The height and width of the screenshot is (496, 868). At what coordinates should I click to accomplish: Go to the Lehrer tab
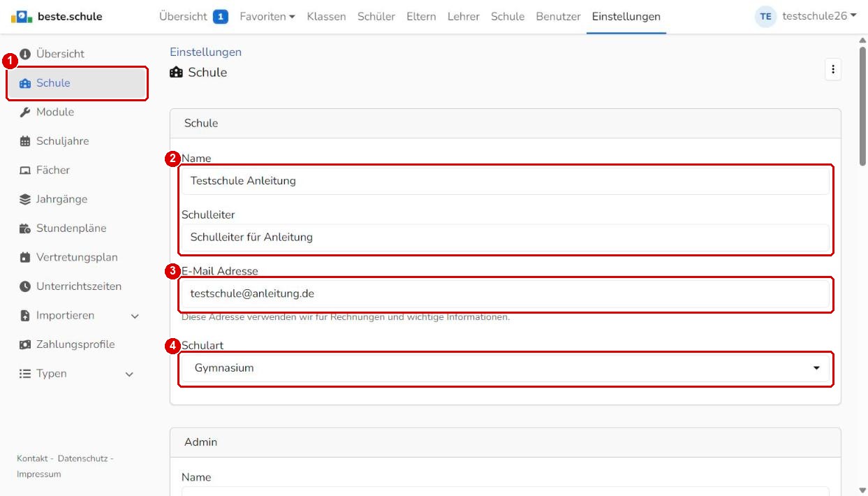click(464, 17)
